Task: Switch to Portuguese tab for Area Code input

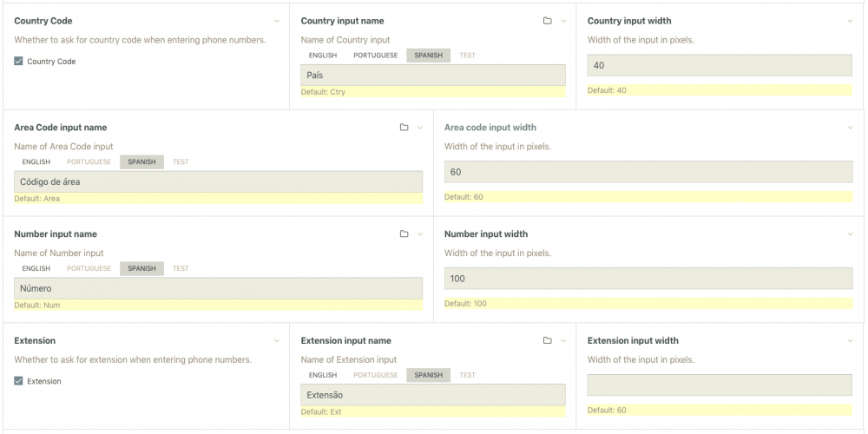Action: [x=89, y=162]
